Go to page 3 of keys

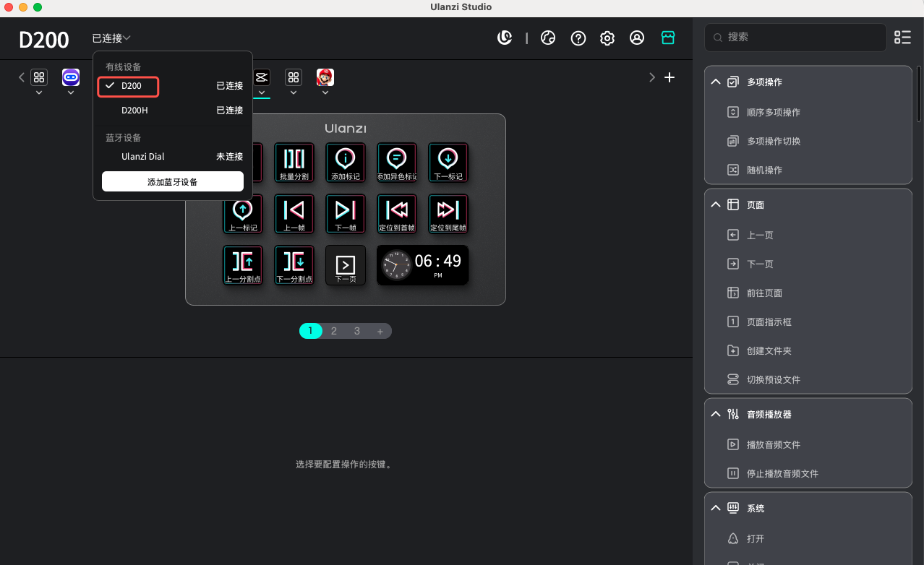coord(357,331)
